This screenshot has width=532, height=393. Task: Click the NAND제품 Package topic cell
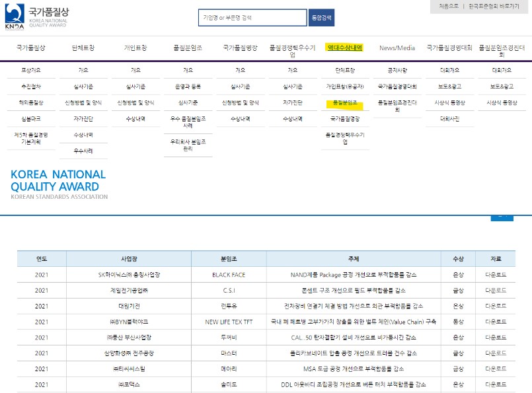coord(354,275)
